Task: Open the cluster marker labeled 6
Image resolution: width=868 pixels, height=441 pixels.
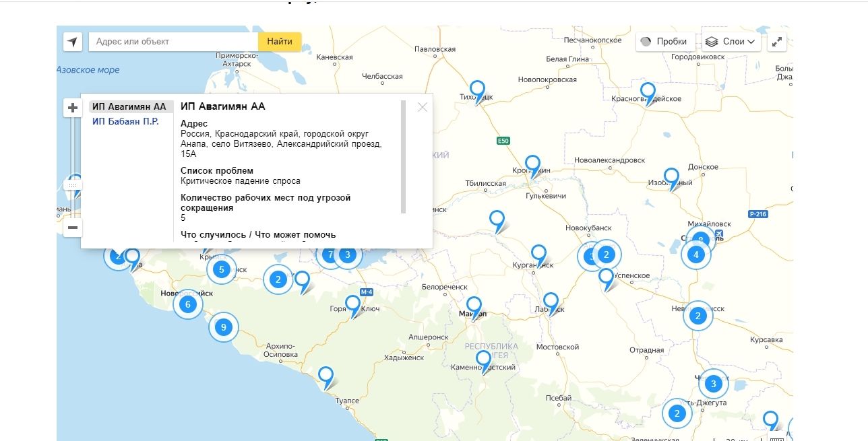Action: click(x=188, y=304)
